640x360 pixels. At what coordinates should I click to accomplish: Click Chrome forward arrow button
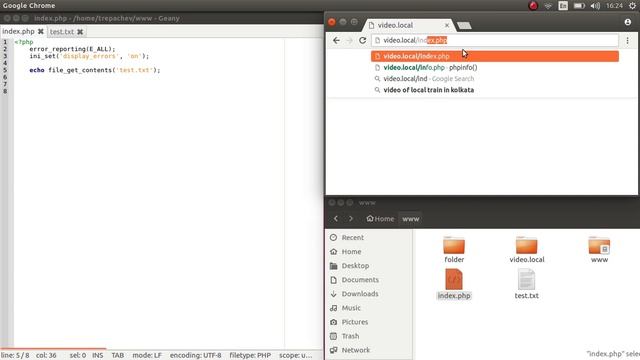(349, 40)
